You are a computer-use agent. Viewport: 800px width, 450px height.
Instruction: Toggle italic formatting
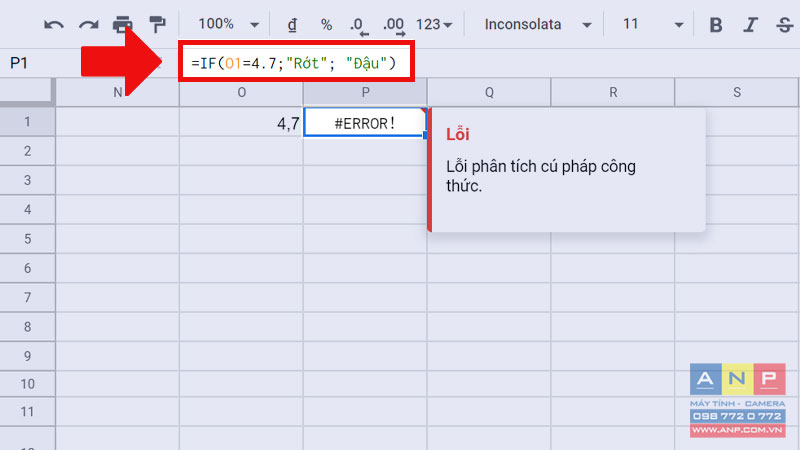click(x=750, y=24)
